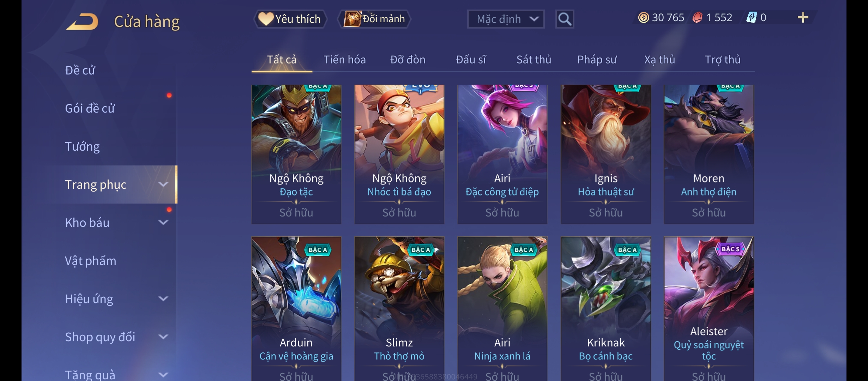Select the Airi Đặc công tử điệp skin

click(x=502, y=154)
